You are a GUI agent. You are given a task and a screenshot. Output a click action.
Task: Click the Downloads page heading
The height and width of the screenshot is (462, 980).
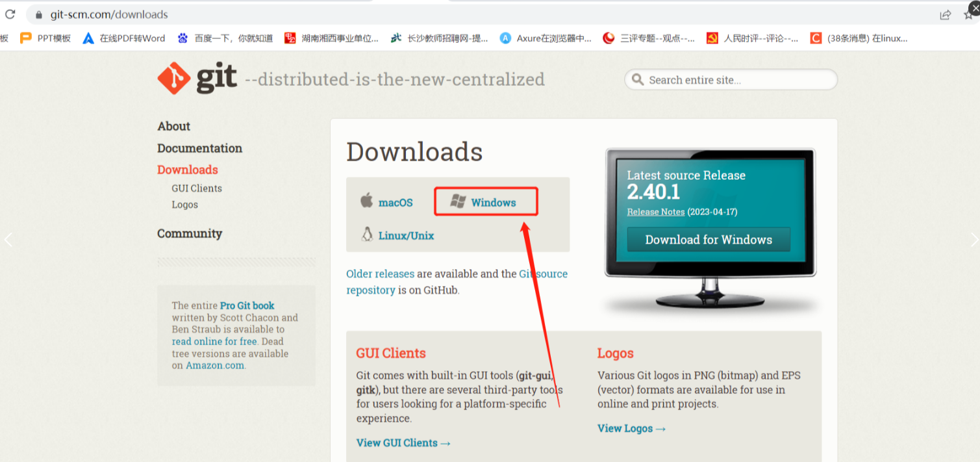click(414, 152)
